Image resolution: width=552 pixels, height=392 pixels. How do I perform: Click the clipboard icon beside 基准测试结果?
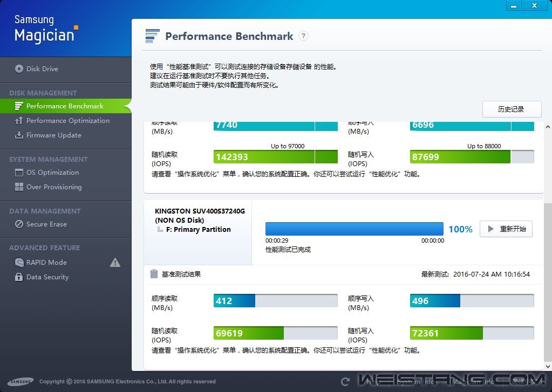click(x=154, y=274)
